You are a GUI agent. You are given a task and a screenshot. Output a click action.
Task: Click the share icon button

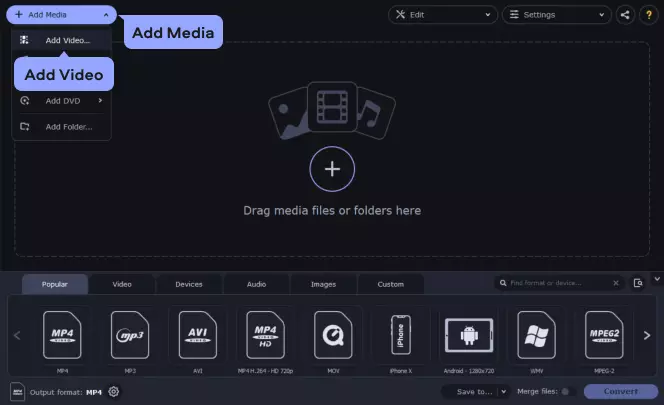(625, 15)
